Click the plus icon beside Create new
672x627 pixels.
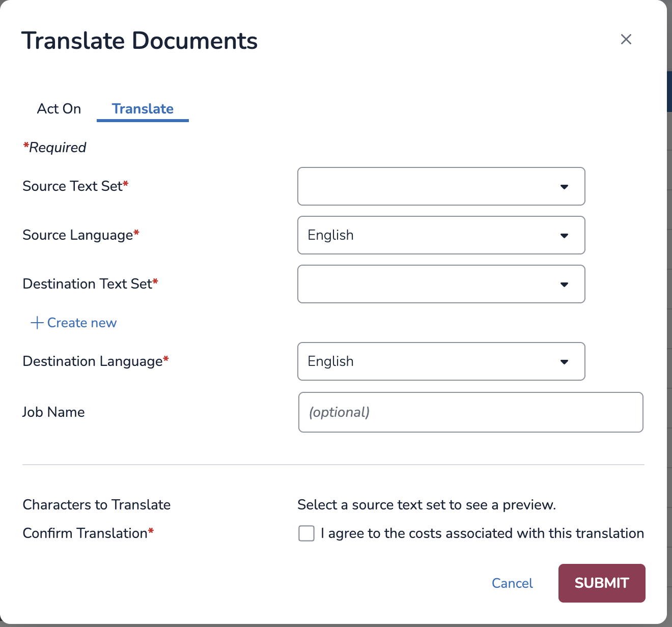pos(37,323)
